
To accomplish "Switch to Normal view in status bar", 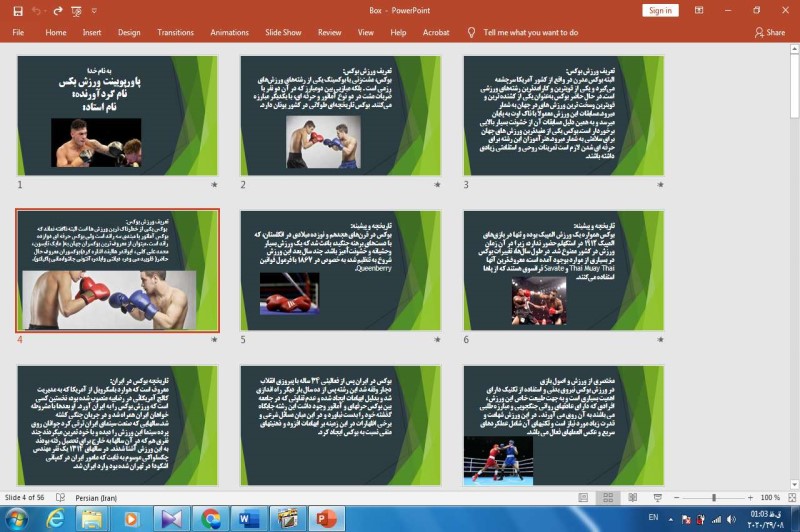I will pos(583,497).
